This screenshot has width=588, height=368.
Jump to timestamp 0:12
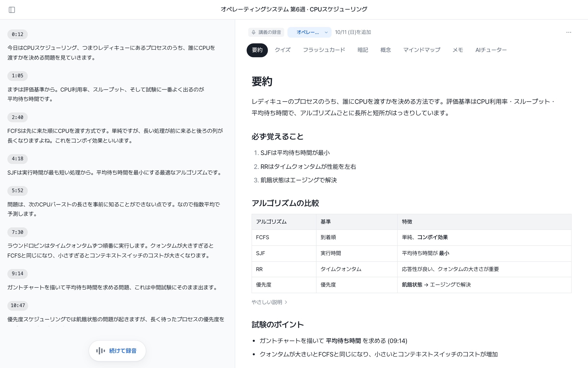[x=17, y=34]
